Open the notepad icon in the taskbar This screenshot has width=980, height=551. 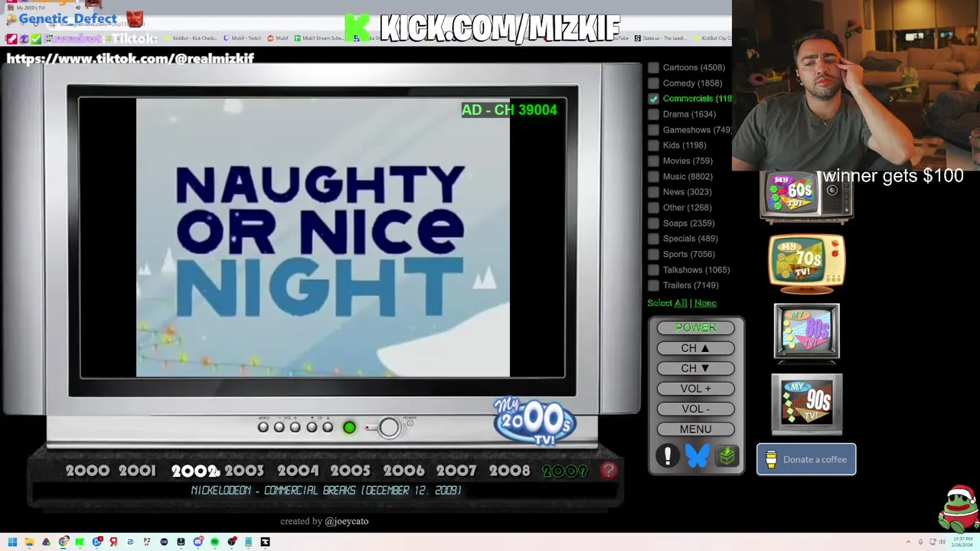tap(248, 542)
